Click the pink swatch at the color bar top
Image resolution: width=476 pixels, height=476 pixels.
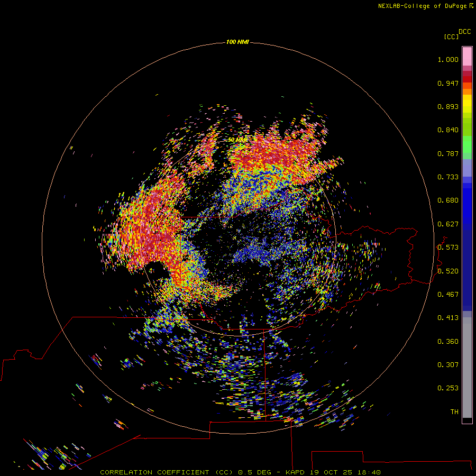467,57
